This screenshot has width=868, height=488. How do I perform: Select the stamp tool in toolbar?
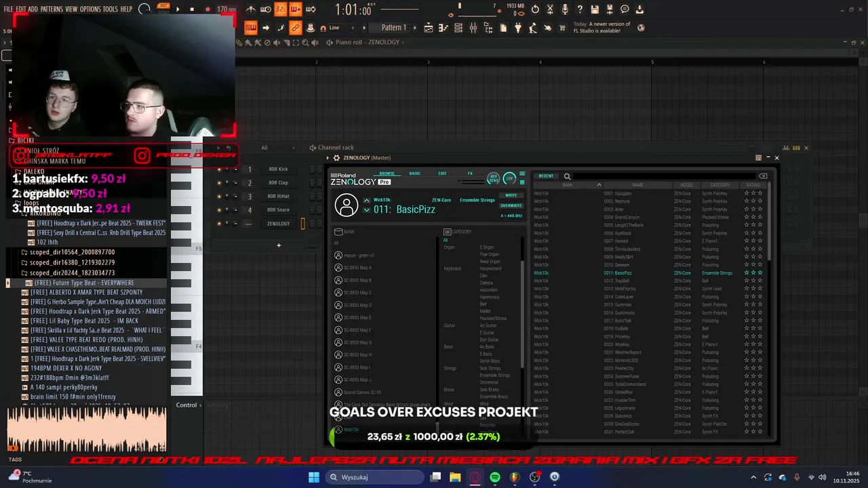(310, 28)
